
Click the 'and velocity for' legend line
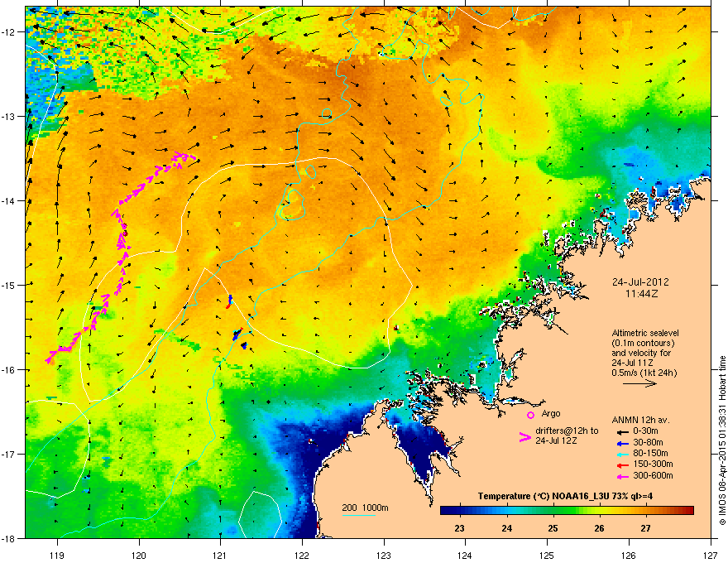coord(641,353)
